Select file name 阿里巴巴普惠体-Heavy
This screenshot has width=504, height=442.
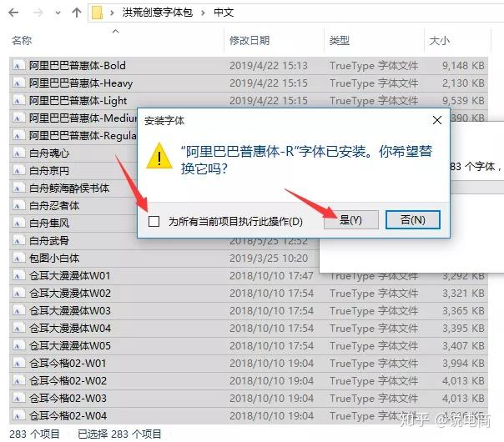81,83
